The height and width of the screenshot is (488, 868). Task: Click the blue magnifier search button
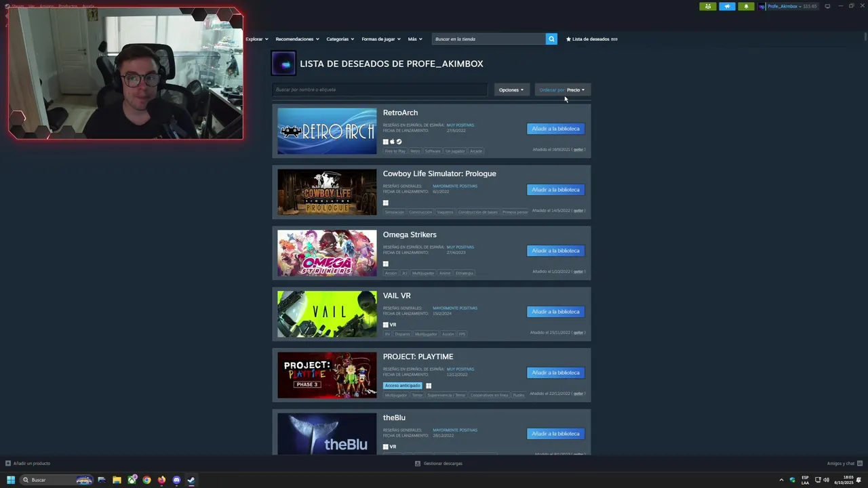(x=551, y=39)
